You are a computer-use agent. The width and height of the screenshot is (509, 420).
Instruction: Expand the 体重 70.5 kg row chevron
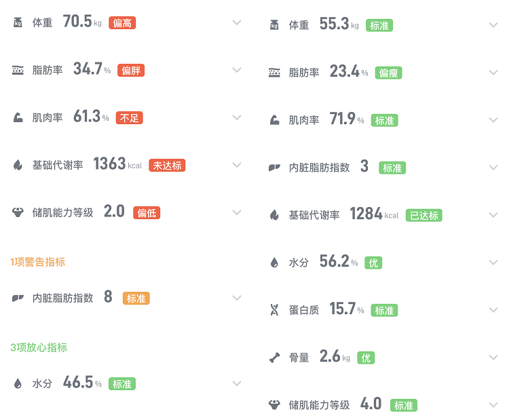click(237, 22)
